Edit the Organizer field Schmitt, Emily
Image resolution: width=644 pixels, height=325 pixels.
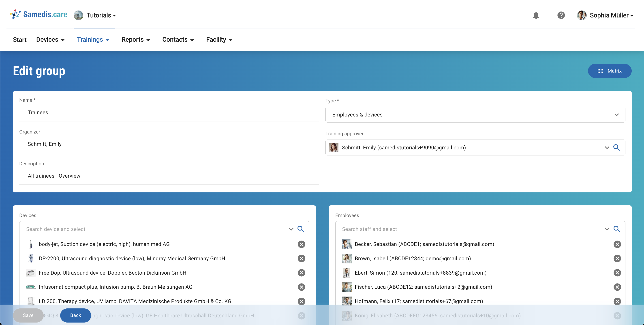(169, 144)
